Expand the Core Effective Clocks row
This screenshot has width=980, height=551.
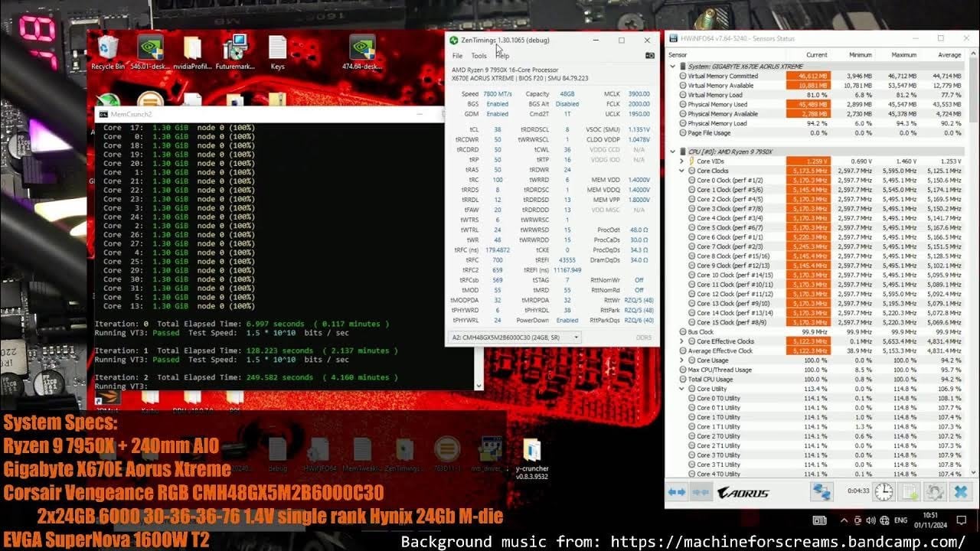click(681, 341)
